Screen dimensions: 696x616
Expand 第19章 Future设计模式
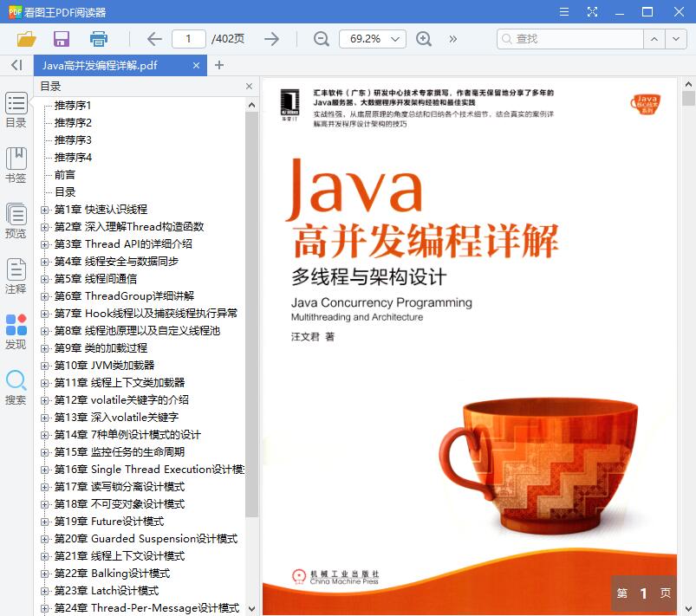44,522
